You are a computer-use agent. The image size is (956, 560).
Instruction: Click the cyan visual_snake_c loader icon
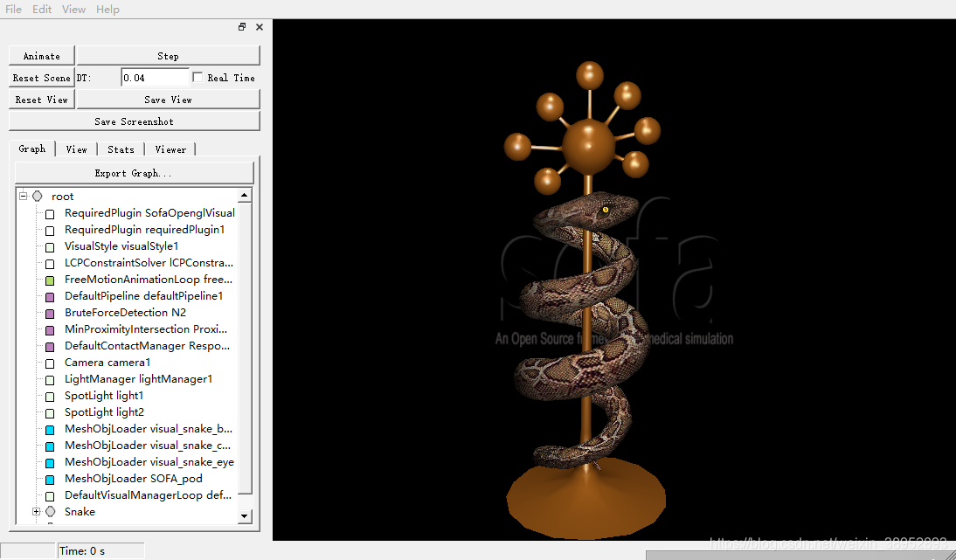(50, 446)
